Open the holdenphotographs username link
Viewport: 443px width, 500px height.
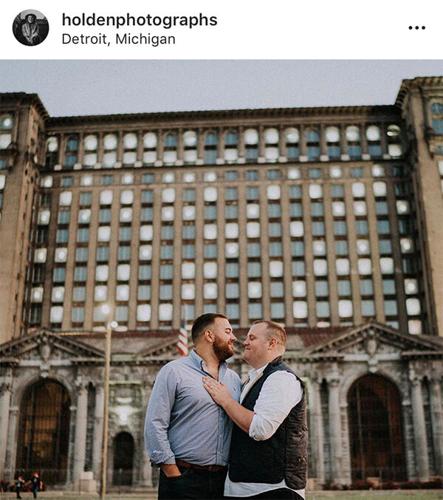pyautogui.click(x=139, y=20)
